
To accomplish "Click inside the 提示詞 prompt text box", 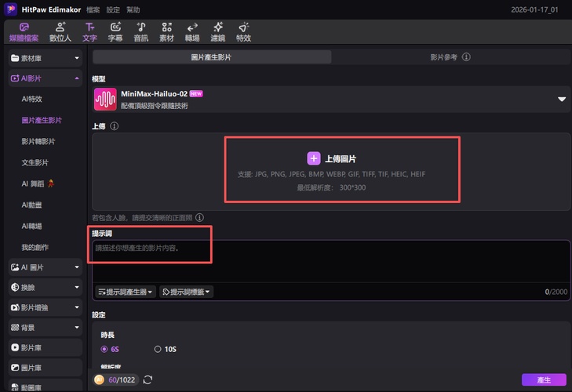I will [331, 261].
